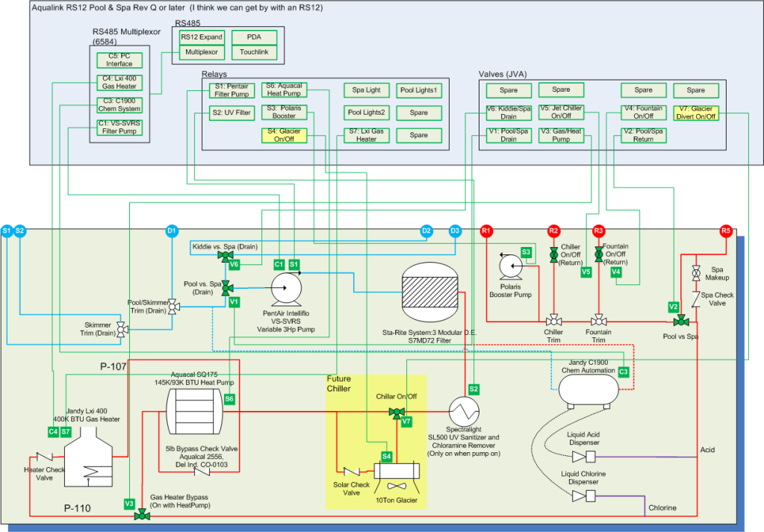Select the C3: C1900 Chem System box
The image size is (764, 532).
(x=119, y=104)
